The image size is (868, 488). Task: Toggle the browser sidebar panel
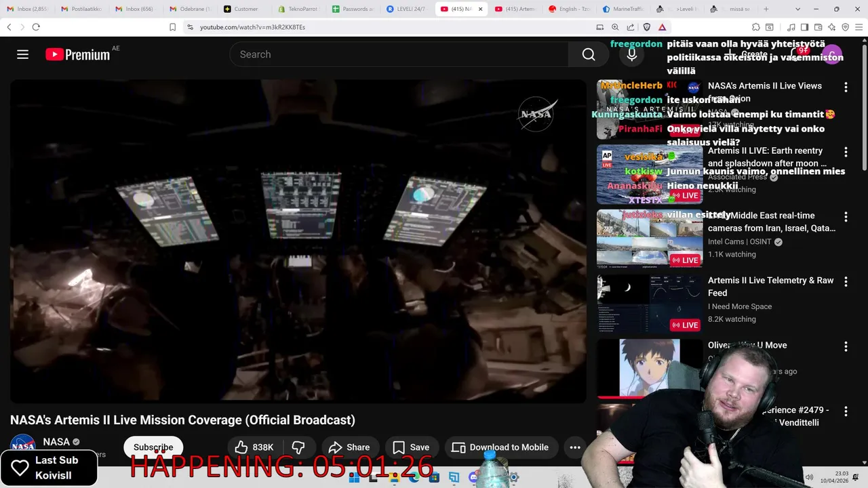point(804,27)
